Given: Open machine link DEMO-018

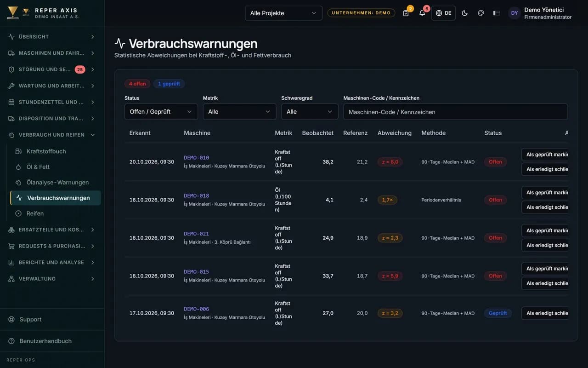Looking at the screenshot, I should [x=197, y=196].
